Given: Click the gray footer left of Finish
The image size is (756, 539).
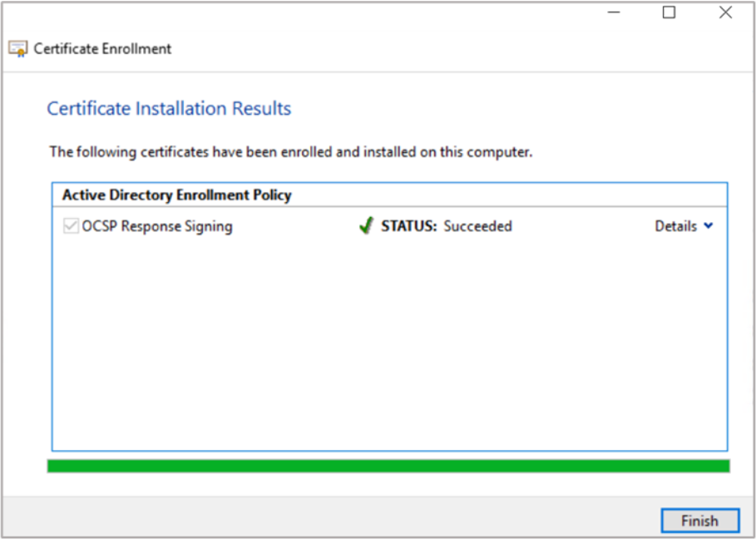Looking at the screenshot, I should click(x=333, y=520).
